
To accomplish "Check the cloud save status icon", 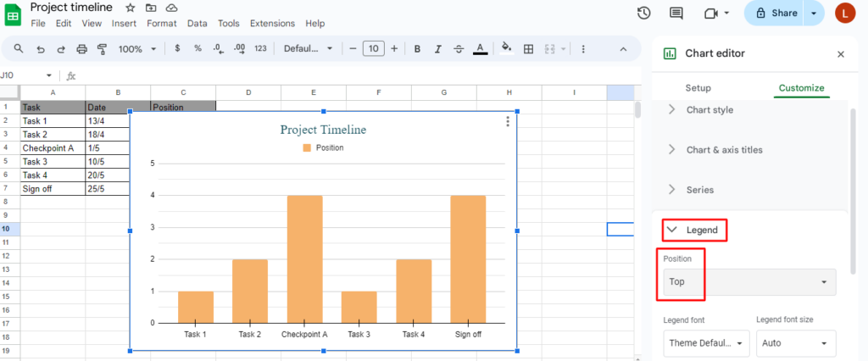I will pos(171,8).
